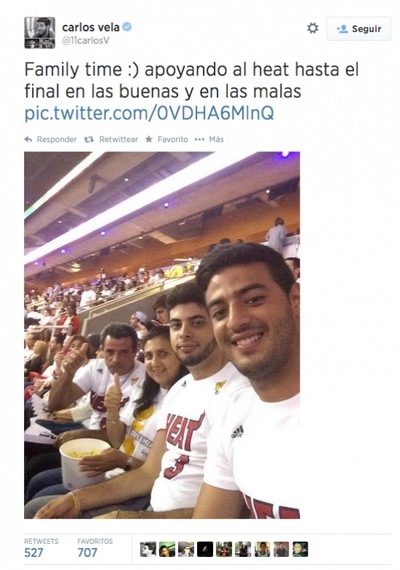Click the gear settings icon

click(x=312, y=28)
